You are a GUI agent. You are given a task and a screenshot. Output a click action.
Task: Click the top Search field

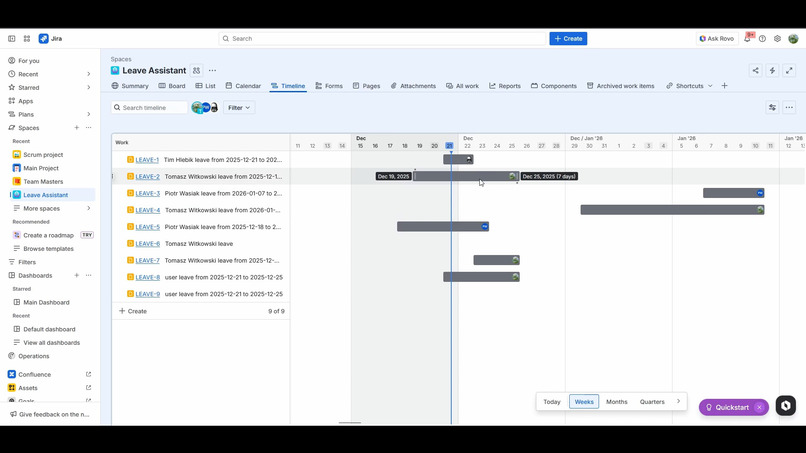pyautogui.click(x=382, y=39)
